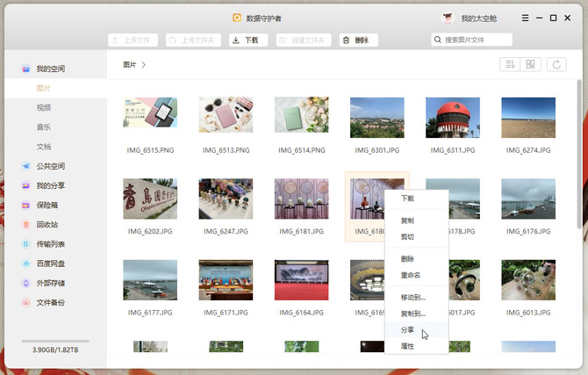Click the 文件备份 sidebar icon
This screenshot has width=588, height=375.
tap(25, 303)
